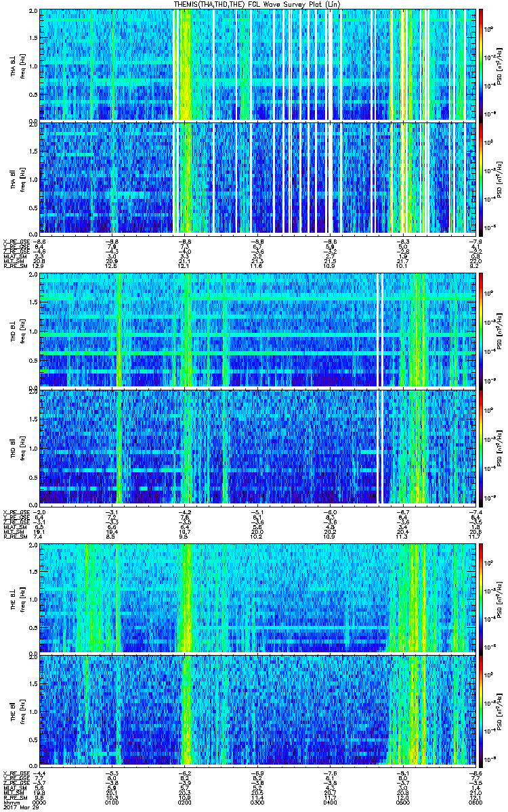
Task: Click the R_RE_SM row label under THE panels
Action: 14,798
